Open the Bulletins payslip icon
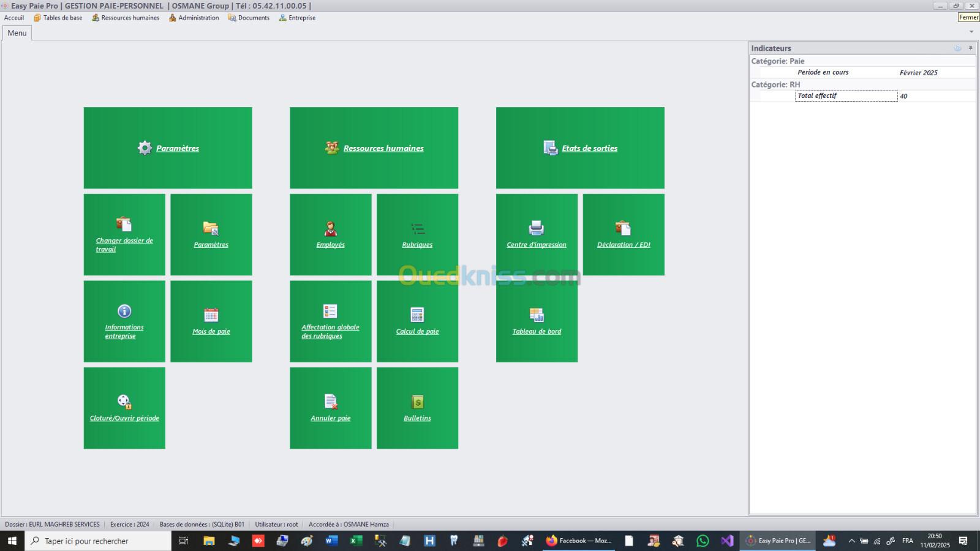This screenshot has height=551, width=980. coord(417,402)
